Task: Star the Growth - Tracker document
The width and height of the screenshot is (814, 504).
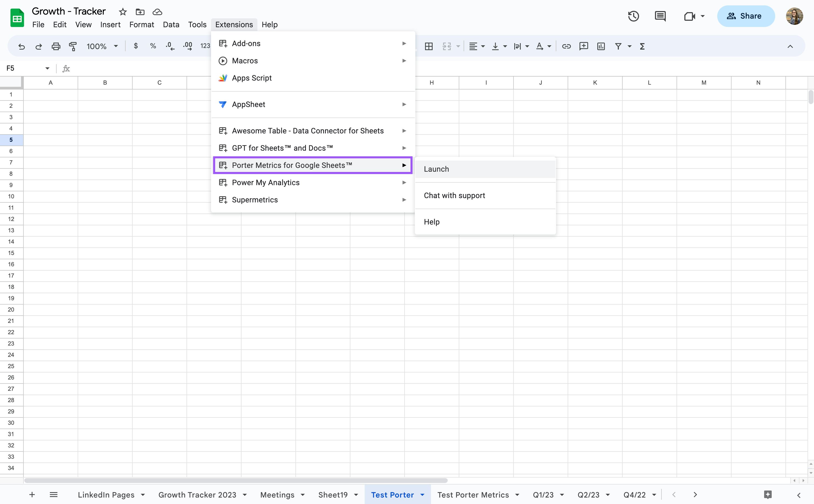Action: 123,12
